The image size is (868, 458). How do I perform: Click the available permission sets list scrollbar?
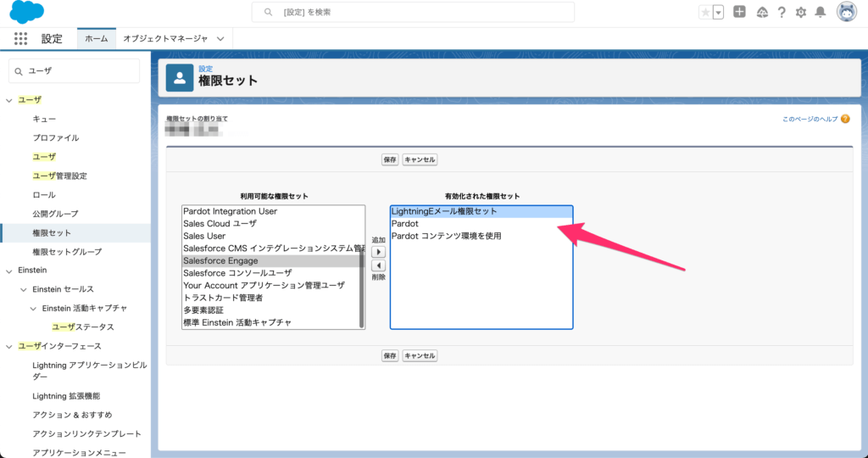(x=362, y=288)
